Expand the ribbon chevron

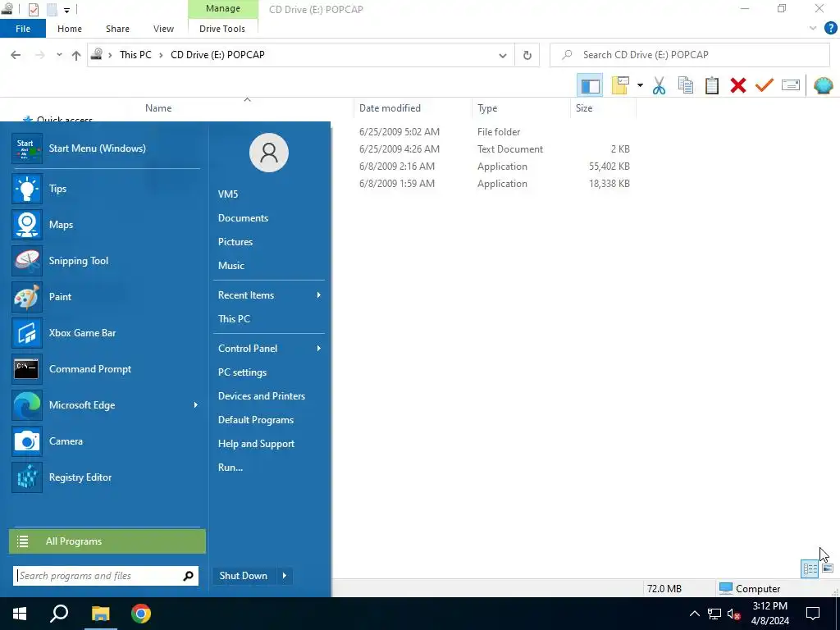[813, 28]
